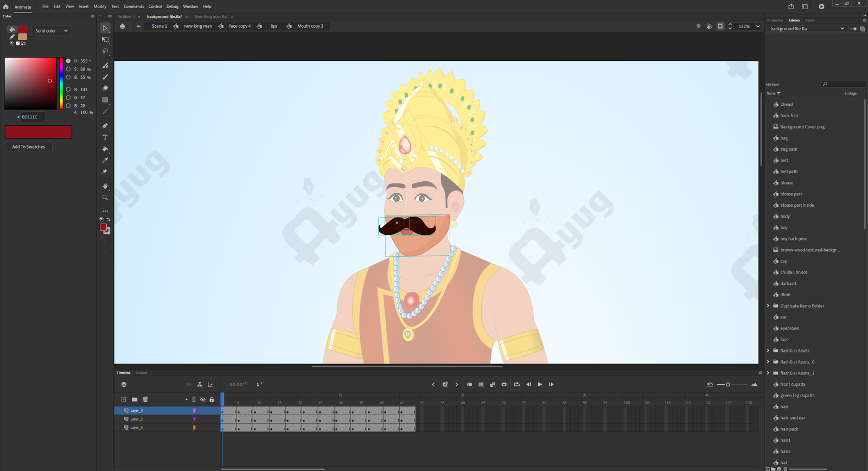Image resolution: width=868 pixels, height=471 pixels.
Task: Switch to the New King man.fla tab
Action: tap(211, 17)
